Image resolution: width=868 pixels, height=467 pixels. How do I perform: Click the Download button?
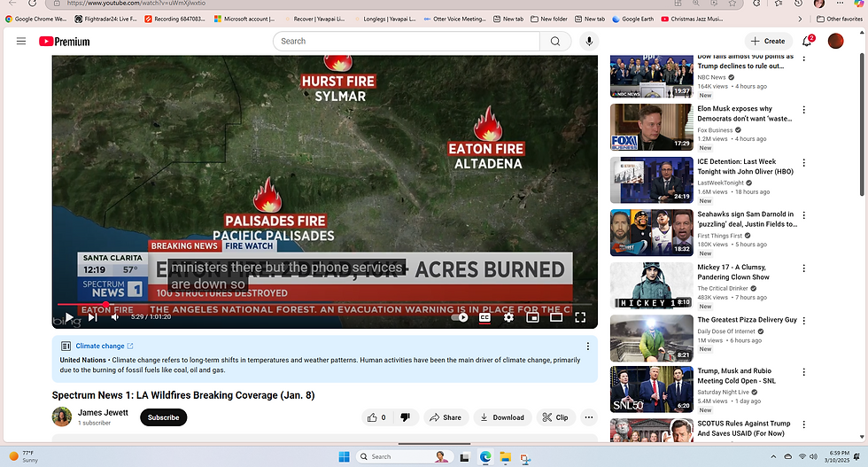click(x=503, y=417)
